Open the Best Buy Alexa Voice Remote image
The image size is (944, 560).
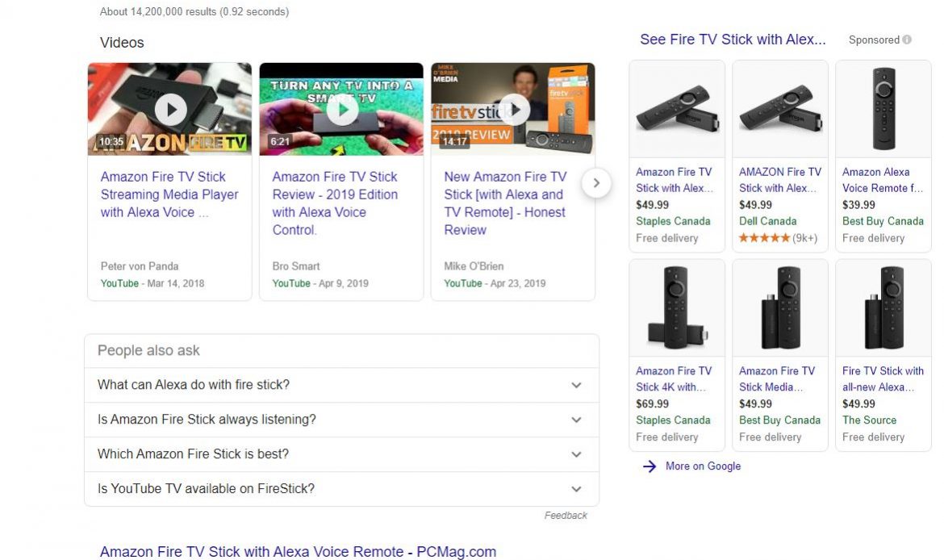883,109
